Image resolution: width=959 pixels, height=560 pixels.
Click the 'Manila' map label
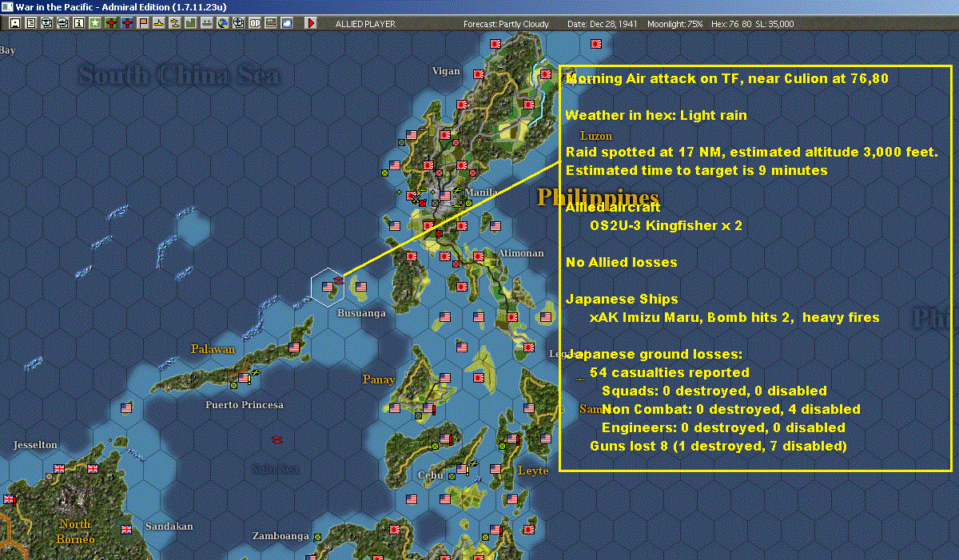tap(481, 193)
